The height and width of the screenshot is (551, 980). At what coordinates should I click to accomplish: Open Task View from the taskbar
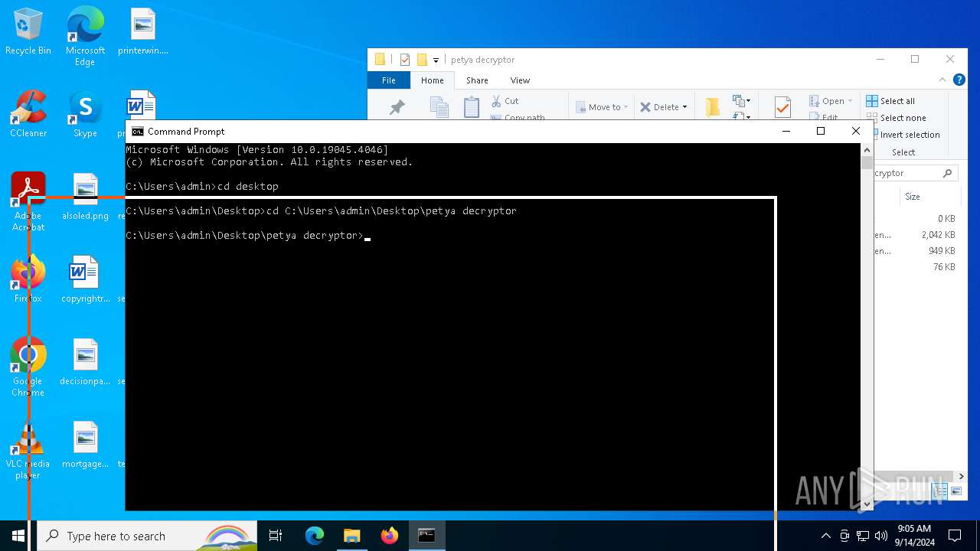276,536
